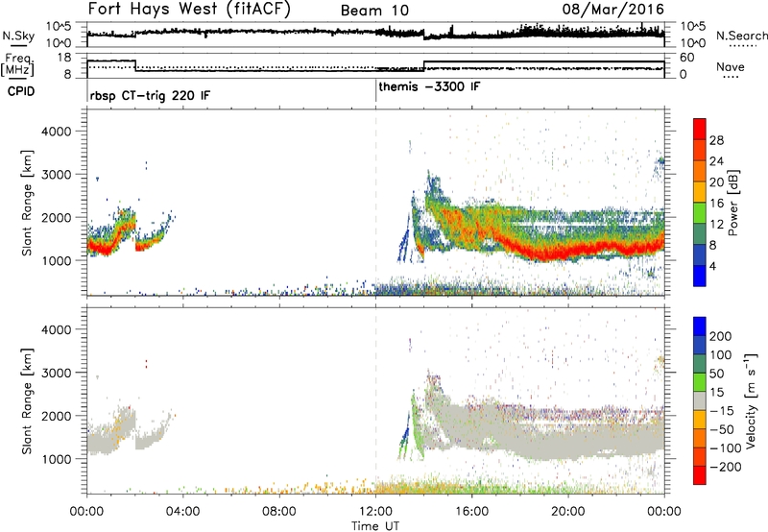Click the '20:00' time tick label

[568, 512]
